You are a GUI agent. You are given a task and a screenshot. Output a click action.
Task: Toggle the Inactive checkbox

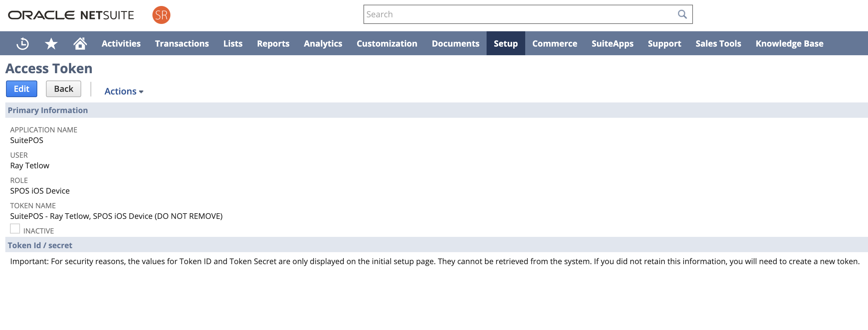pos(15,229)
